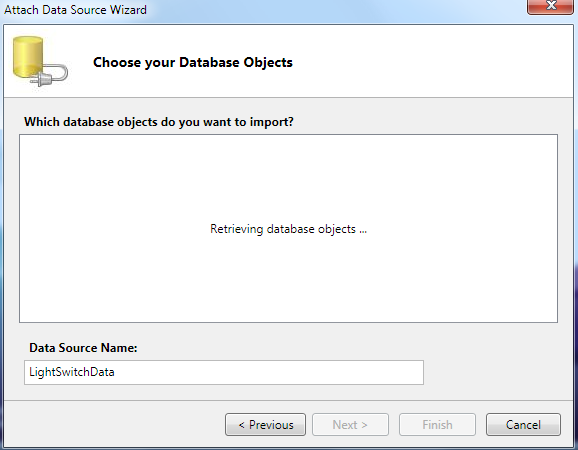Click the upper blank area of objects list

click(x=288, y=173)
